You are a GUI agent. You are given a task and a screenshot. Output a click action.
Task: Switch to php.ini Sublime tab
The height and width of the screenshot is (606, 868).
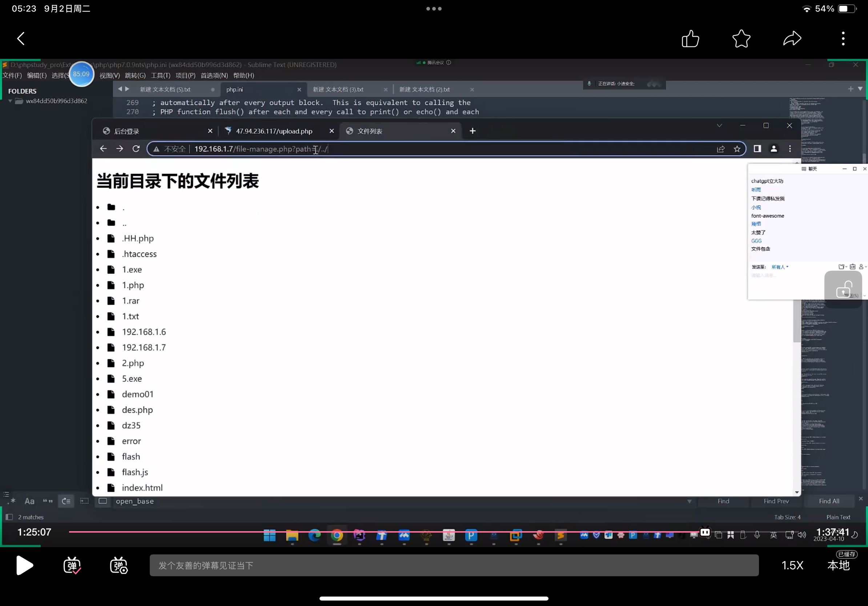[x=234, y=89]
